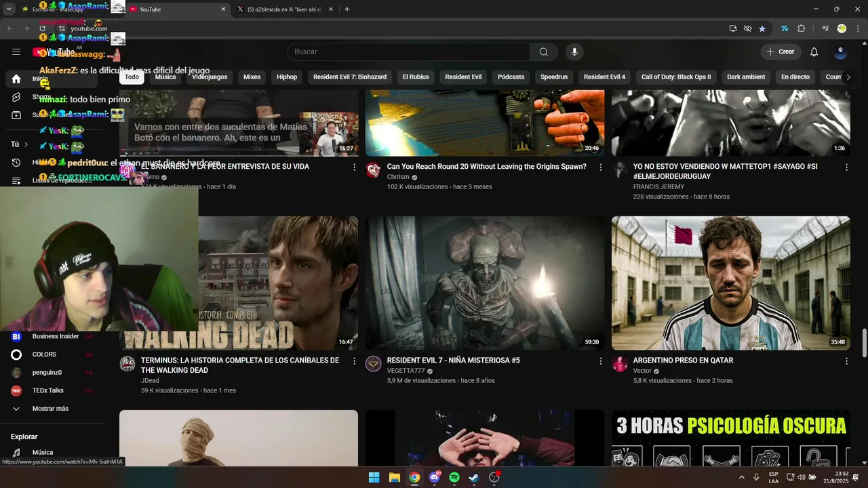The height and width of the screenshot is (488, 868).
Task: Click the Crear button
Action: click(781, 52)
